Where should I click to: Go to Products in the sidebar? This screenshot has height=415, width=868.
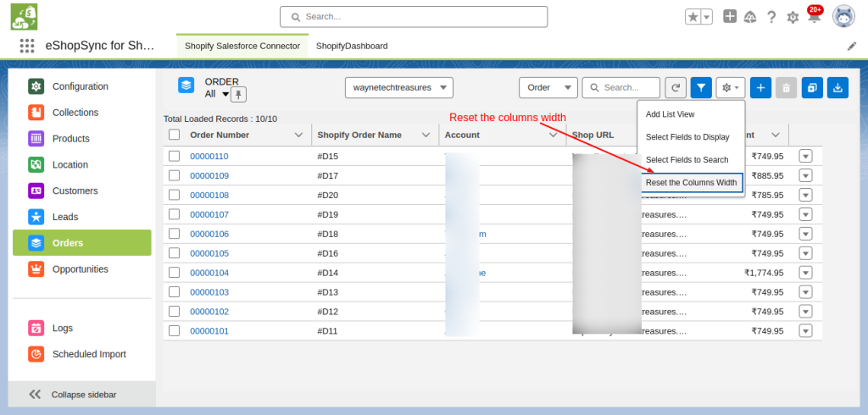click(71, 139)
